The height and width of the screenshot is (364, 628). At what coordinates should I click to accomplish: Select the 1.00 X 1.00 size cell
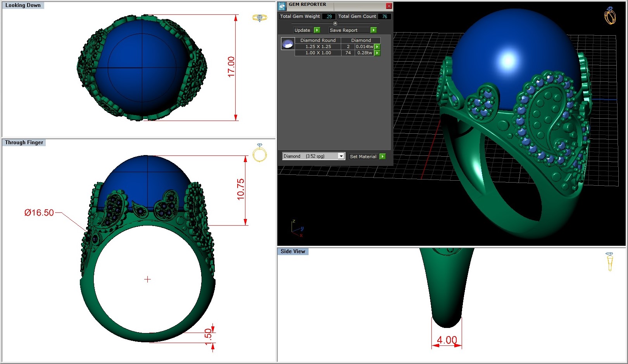[x=318, y=53]
